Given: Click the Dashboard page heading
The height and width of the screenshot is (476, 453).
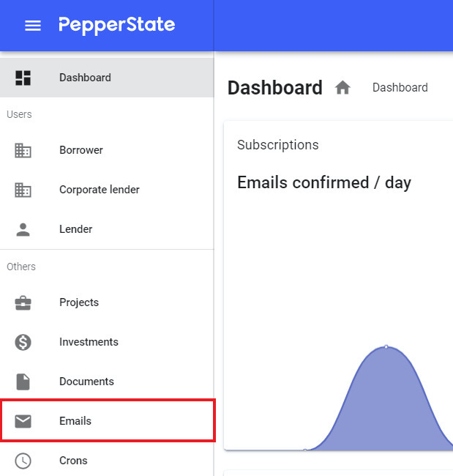Looking at the screenshot, I should pyautogui.click(x=275, y=88).
